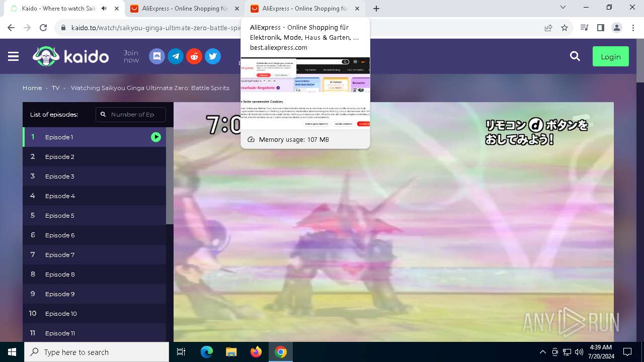Open a new browser tab
644x362 pixels.
click(x=376, y=9)
